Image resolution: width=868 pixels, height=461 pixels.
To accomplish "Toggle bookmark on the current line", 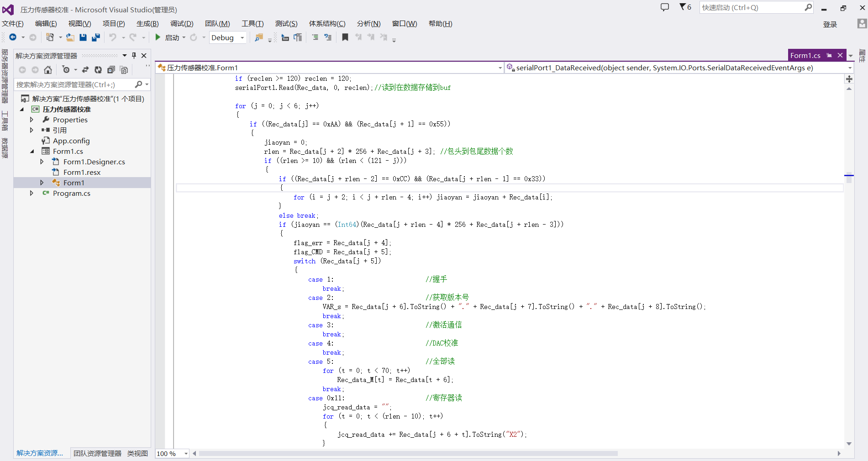I will [x=345, y=37].
